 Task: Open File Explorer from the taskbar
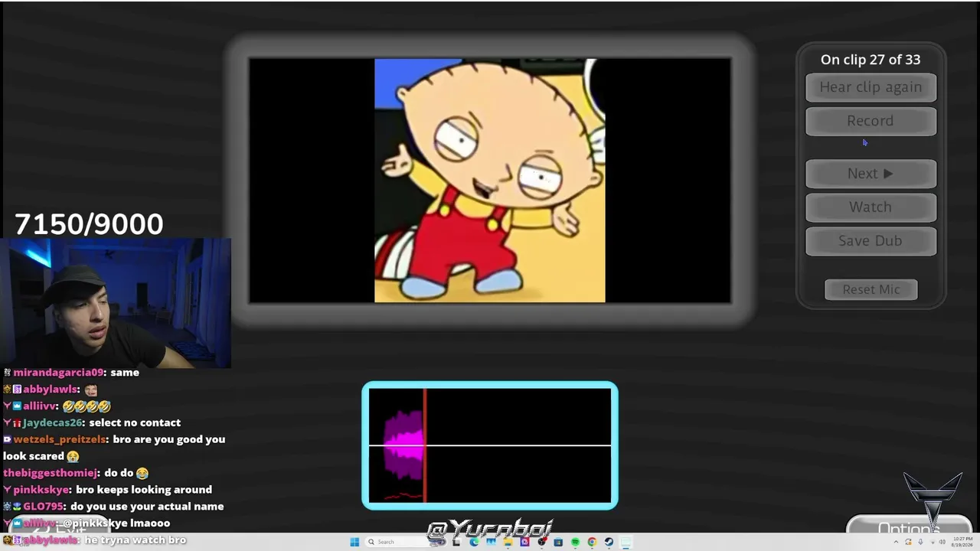point(508,542)
